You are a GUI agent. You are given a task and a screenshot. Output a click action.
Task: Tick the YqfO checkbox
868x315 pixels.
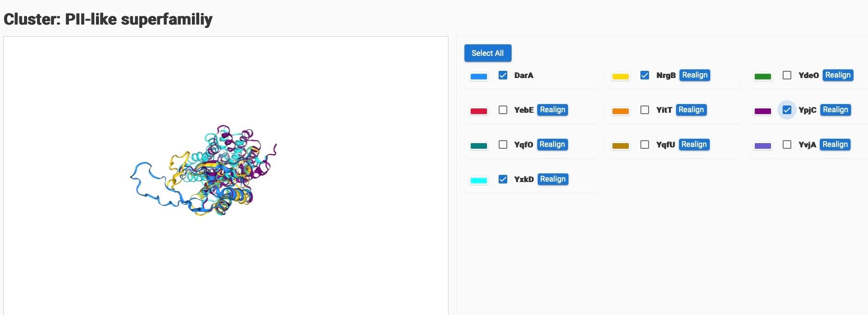pos(503,144)
